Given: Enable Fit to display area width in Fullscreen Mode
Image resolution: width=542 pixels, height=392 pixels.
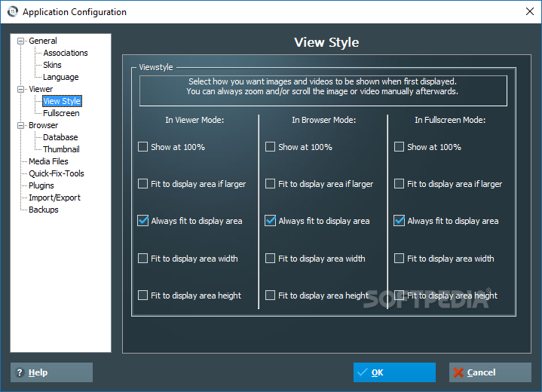Looking at the screenshot, I should click(x=400, y=259).
